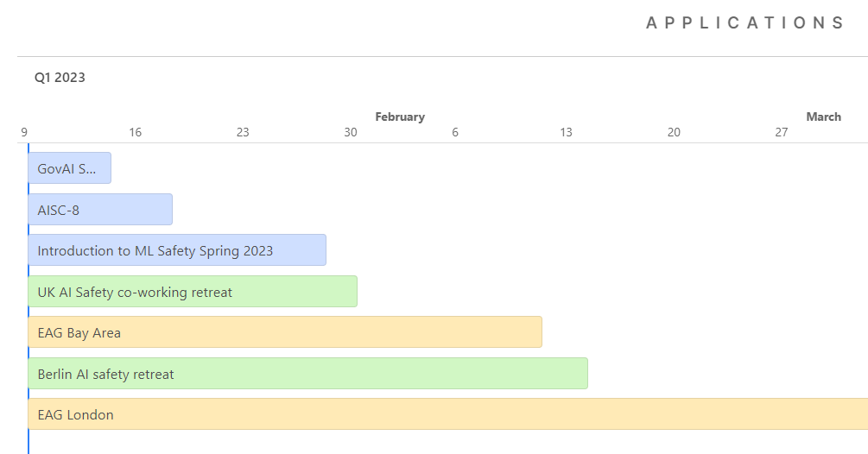The height and width of the screenshot is (454, 868).
Task: Click the Q1 2023 quarter heading
Action: pyautogui.click(x=60, y=78)
